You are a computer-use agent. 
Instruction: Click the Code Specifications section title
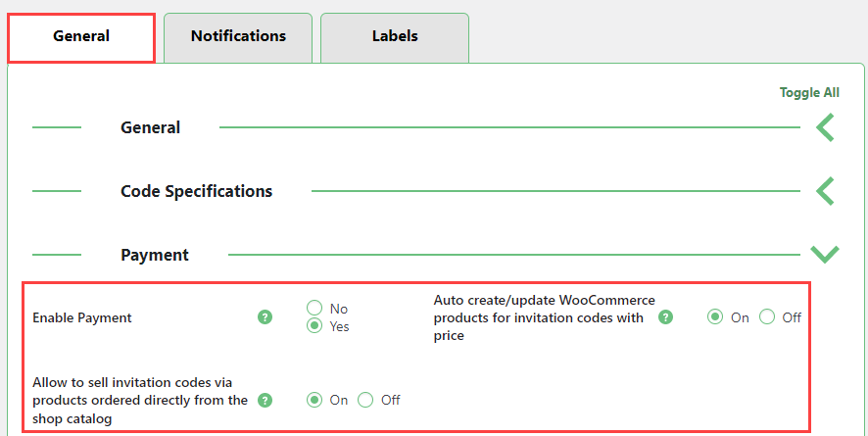point(196,191)
